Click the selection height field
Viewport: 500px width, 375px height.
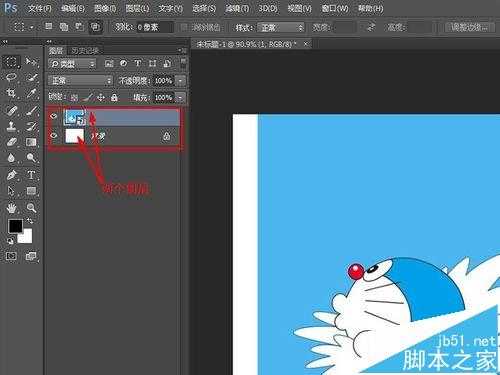tap(419, 27)
